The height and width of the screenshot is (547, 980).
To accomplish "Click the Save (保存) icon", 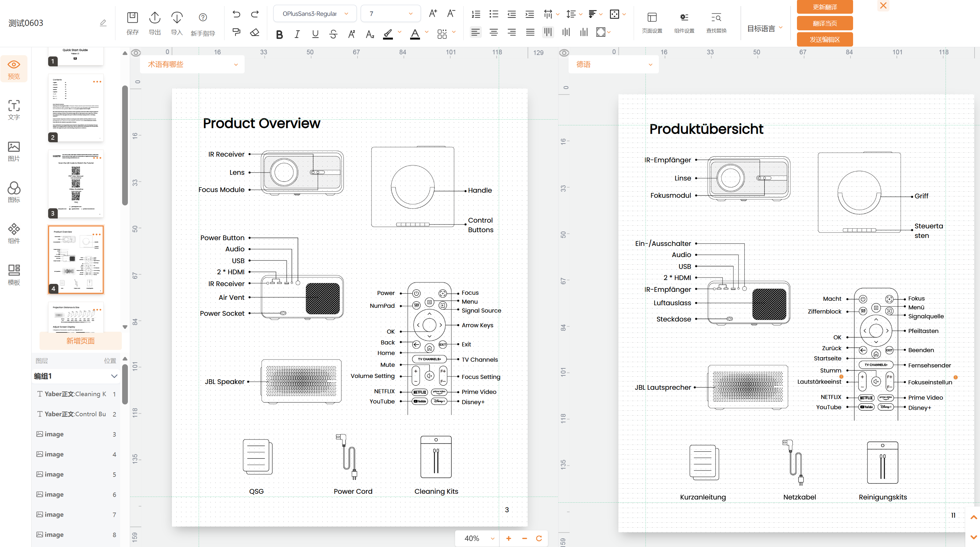I will [x=132, y=18].
